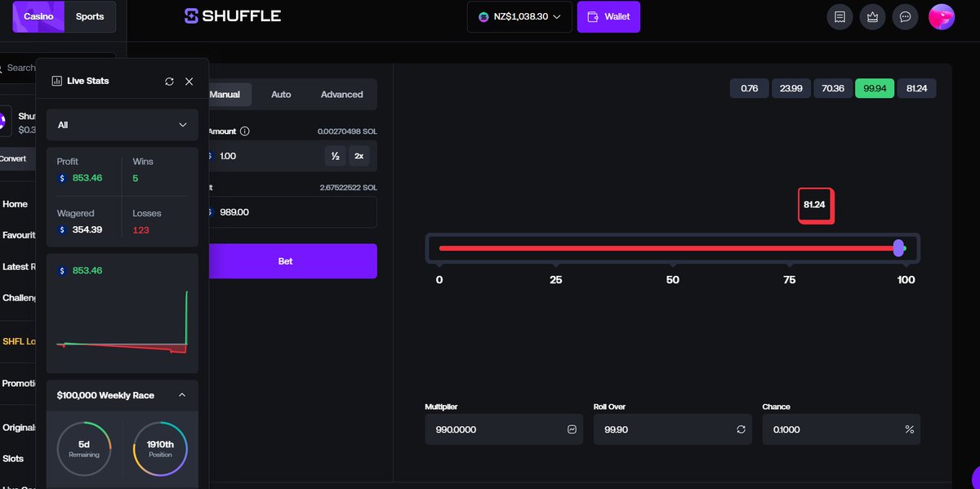Click the sidebar Search field
Screen dimensions: 980x489
pyautogui.click(x=18, y=68)
